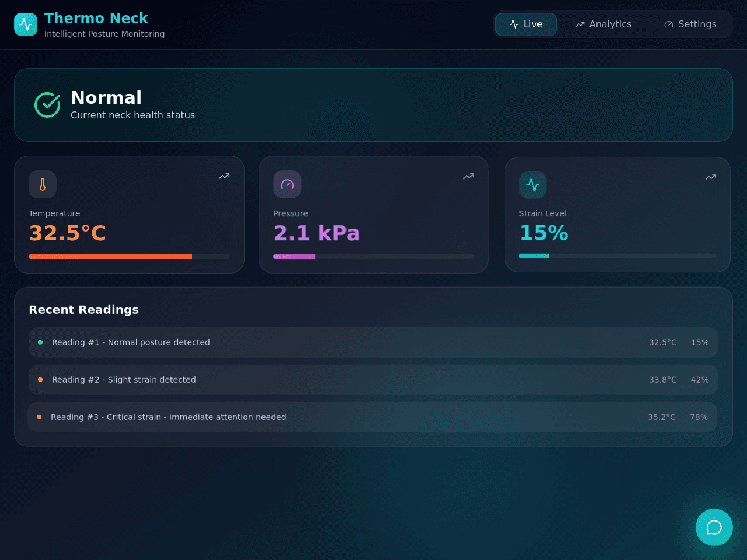The image size is (747, 560).
Task: Click the 33.8°C value in Reading #2
Action: coord(663,380)
